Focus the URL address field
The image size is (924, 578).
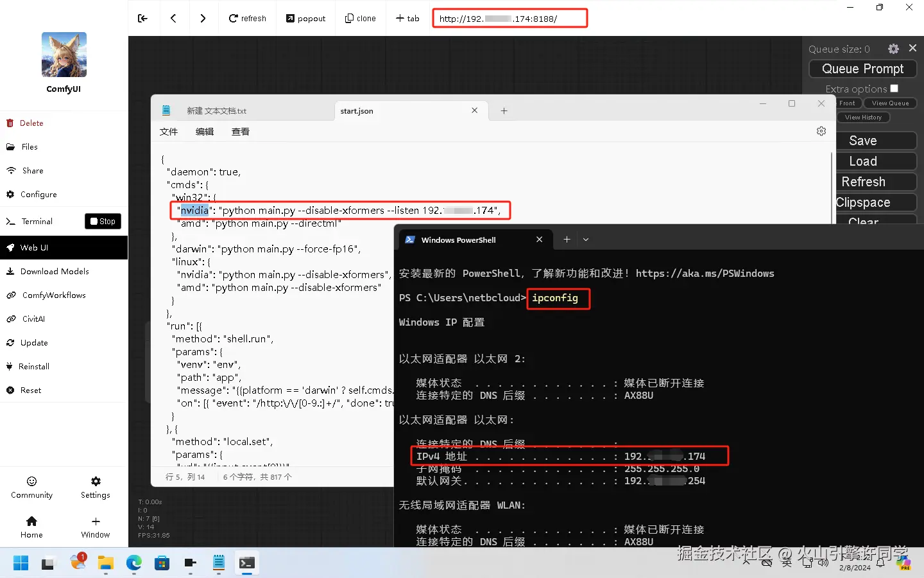point(510,18)
